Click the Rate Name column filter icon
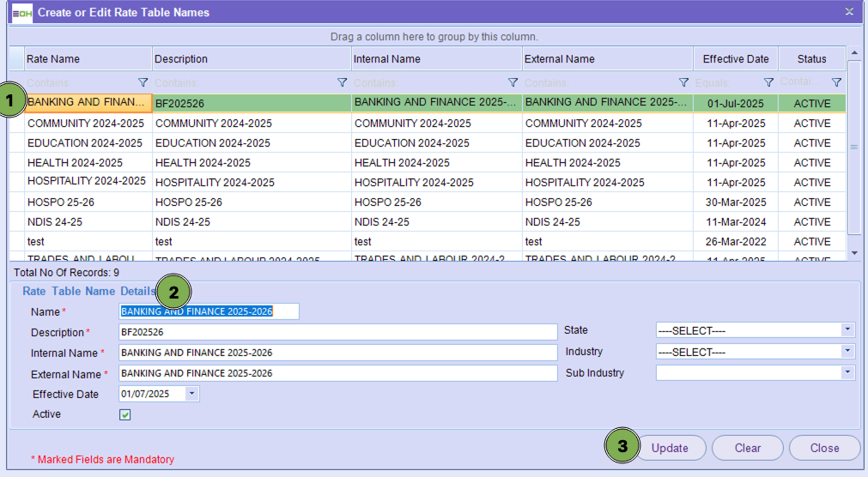Viewport: 868px width, 477px height. (x=143, y=83)
